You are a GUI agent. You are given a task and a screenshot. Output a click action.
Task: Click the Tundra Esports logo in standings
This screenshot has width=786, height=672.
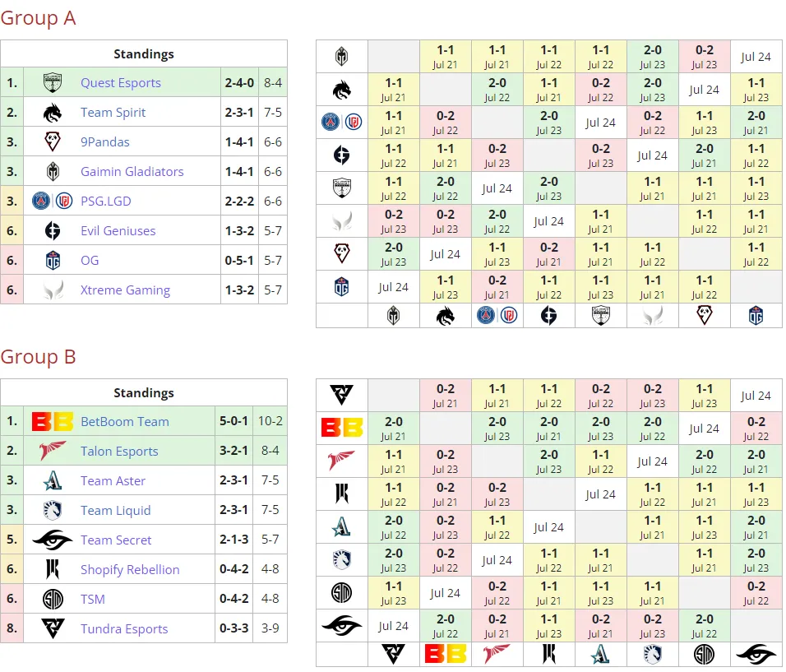tap(53, 629)
